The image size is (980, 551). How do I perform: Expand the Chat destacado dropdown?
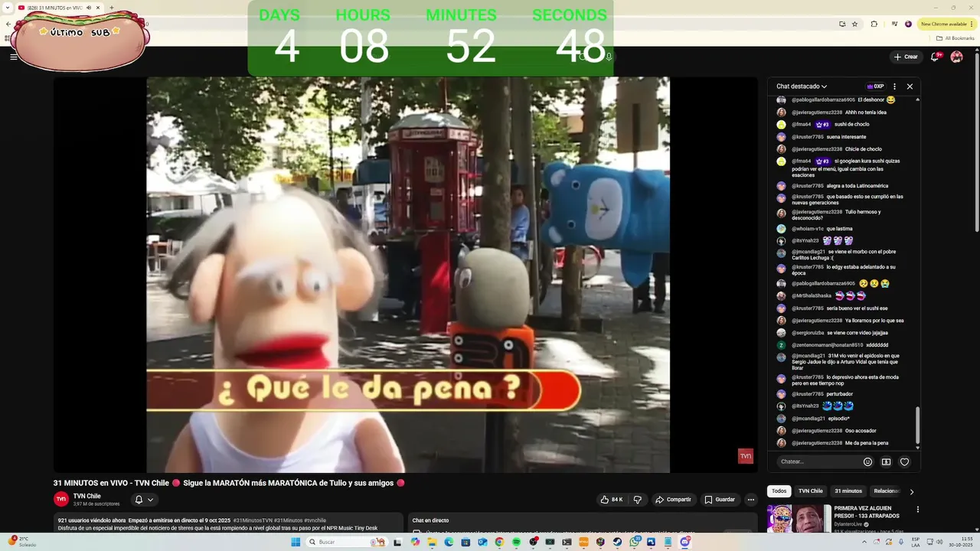[802, 86]
